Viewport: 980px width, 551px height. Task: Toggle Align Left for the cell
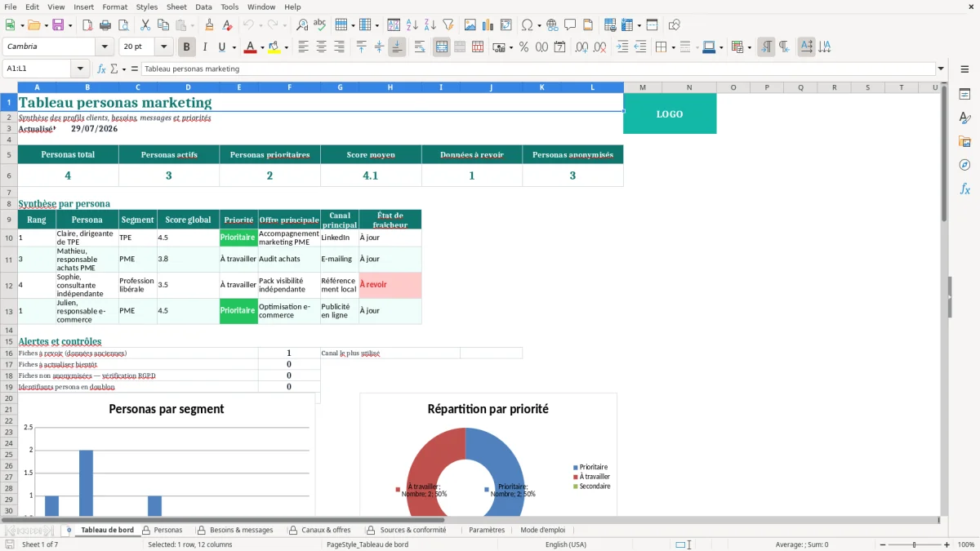tap(304, 47)
